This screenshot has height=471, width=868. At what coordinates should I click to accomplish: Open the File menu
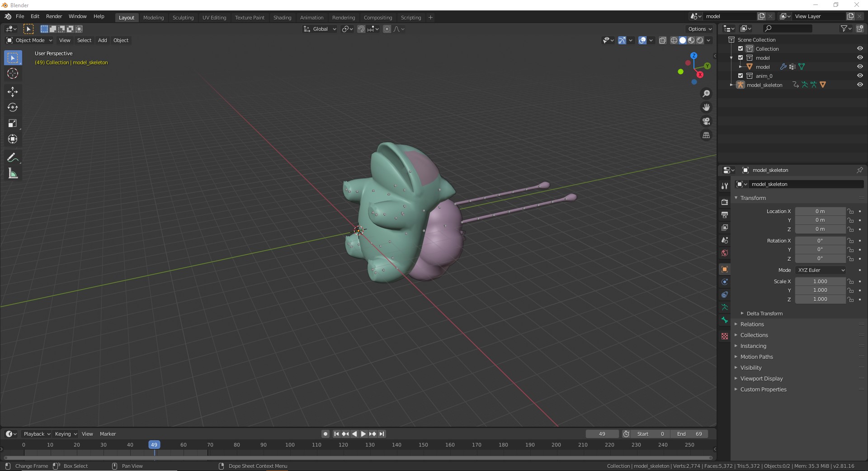[x=20, y=16]
